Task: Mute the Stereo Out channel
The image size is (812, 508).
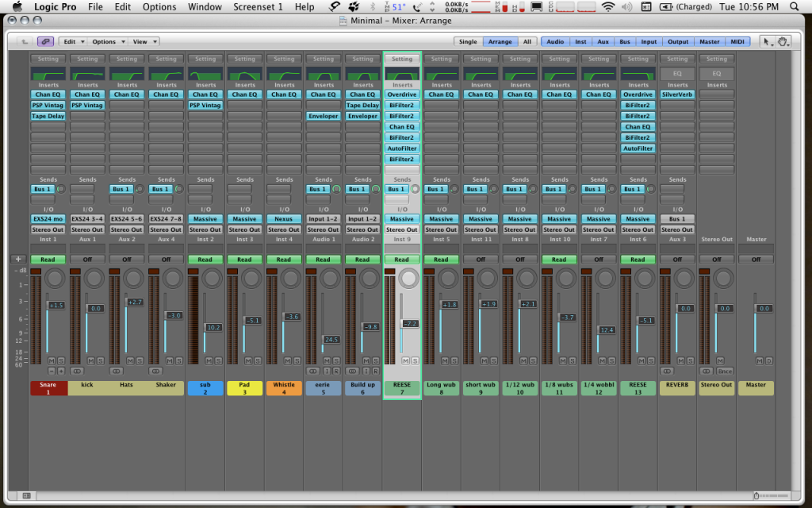Action: coord(720,361)
